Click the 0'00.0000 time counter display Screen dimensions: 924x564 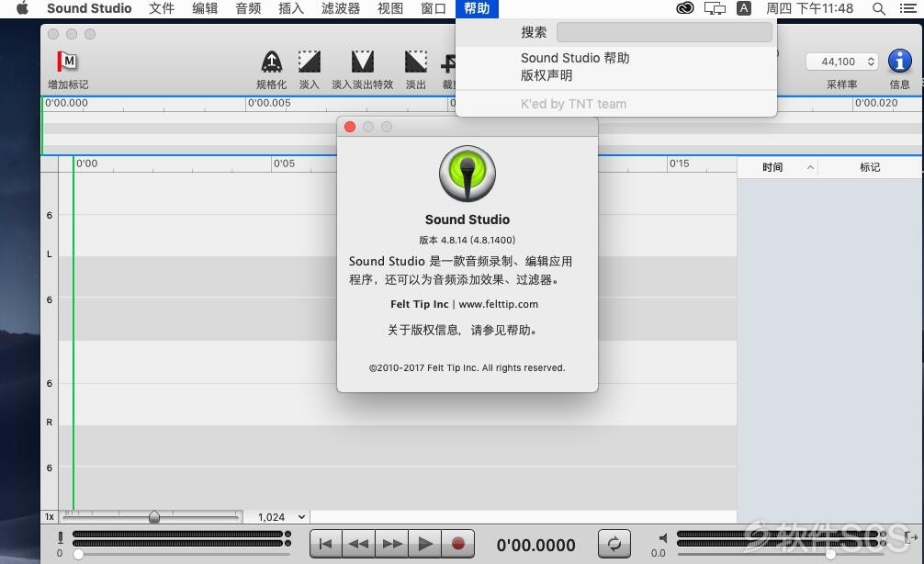tap(535, 545)
